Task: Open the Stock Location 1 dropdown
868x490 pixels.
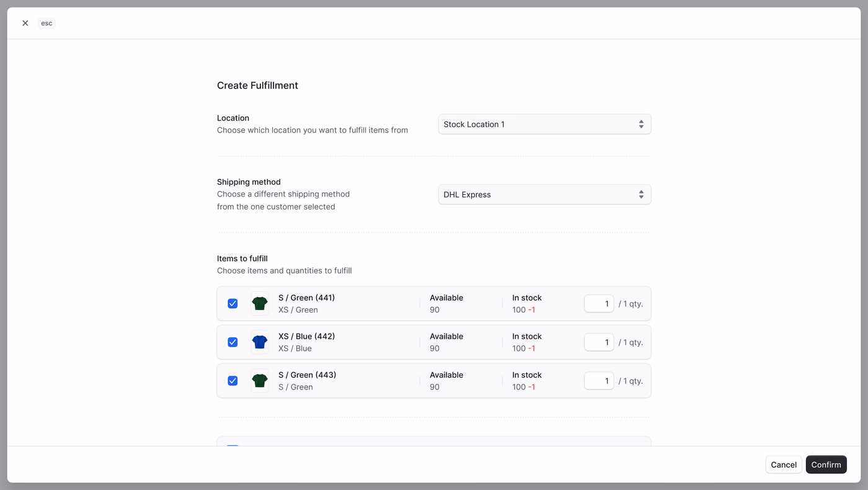Action: (x=544, y=124)
